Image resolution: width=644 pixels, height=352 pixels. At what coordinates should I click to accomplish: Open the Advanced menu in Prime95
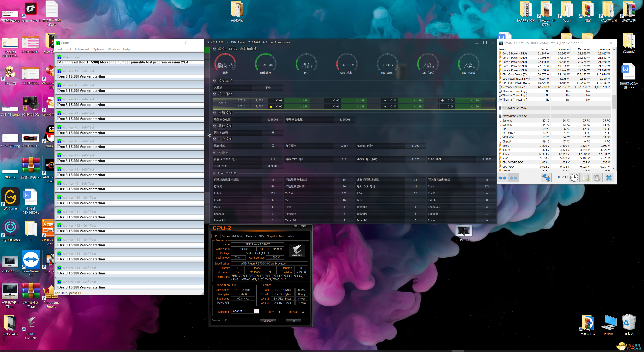82,49
